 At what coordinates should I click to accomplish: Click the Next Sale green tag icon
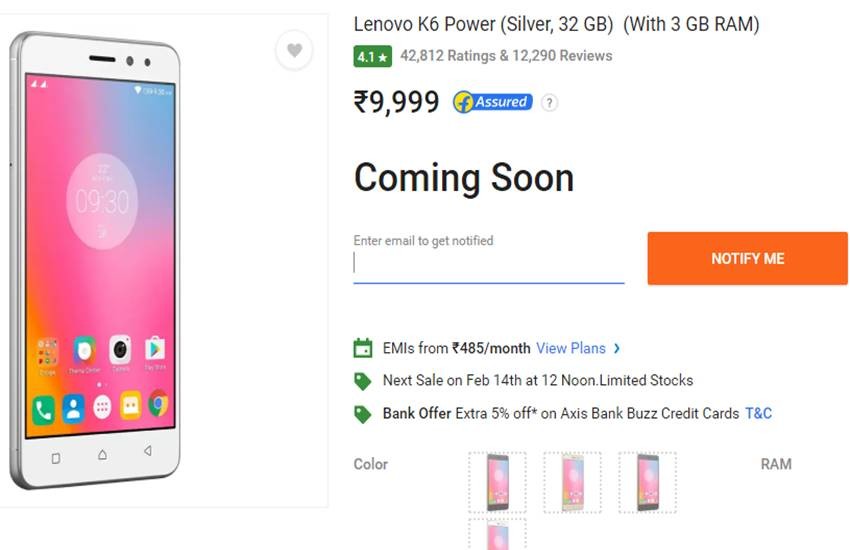pos(363,381)
